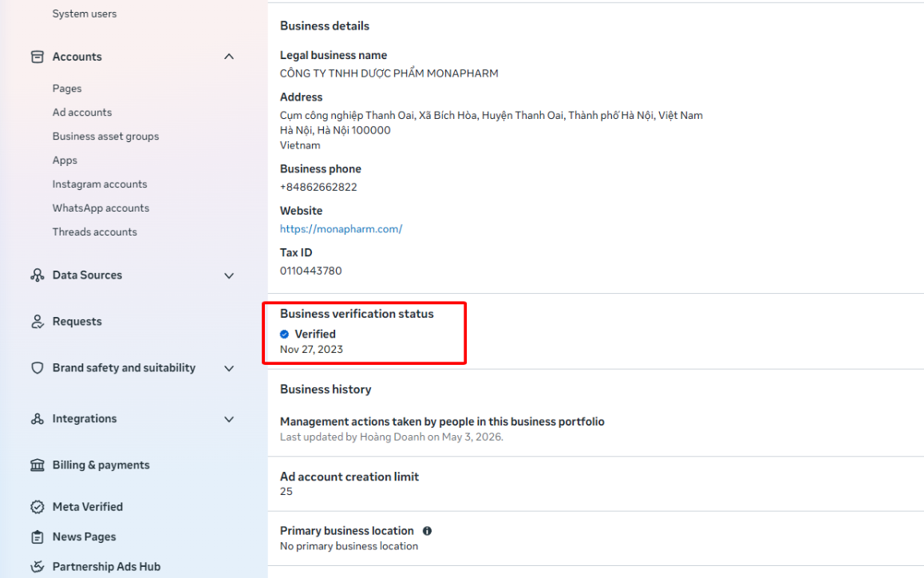The width and height of the screenshot is (924, 578).
Task: Click the blue Verified checkmark badge
Action: [285, 335]
